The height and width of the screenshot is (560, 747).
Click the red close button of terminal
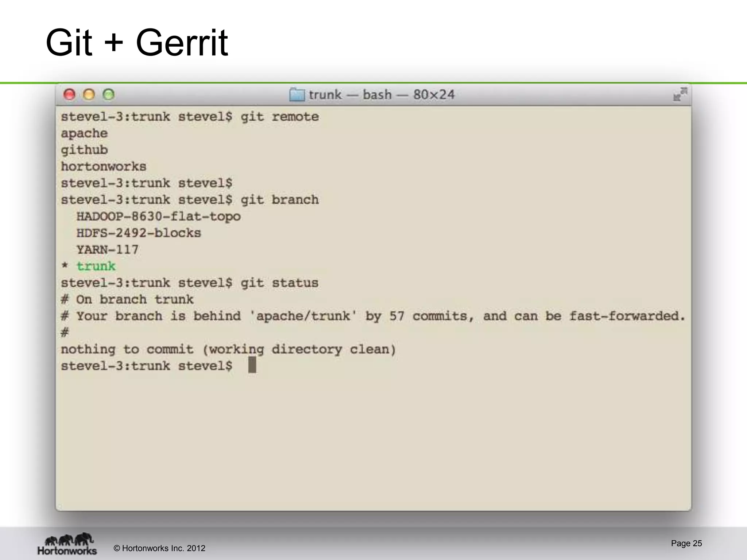click(x=69, y=95)
